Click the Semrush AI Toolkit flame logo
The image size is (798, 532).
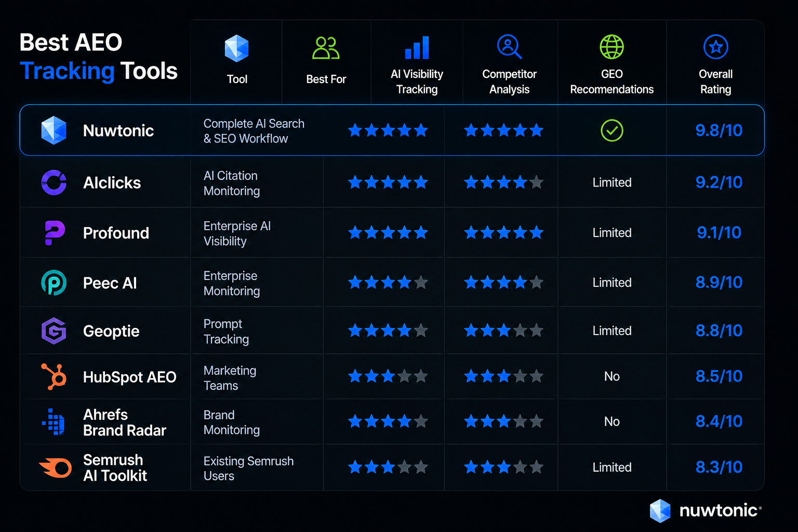click(56, 468)
